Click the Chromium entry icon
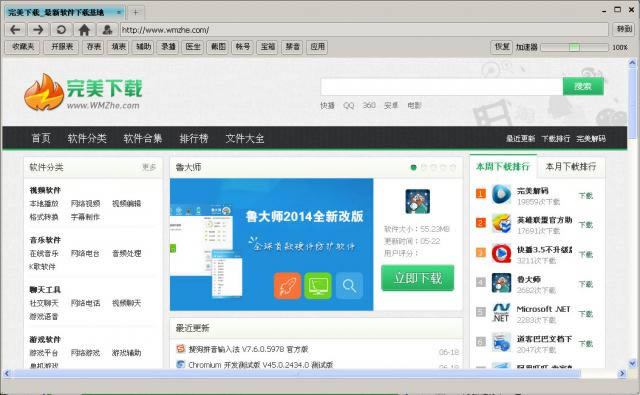This screenshot has width=640, height=395. 180,364
